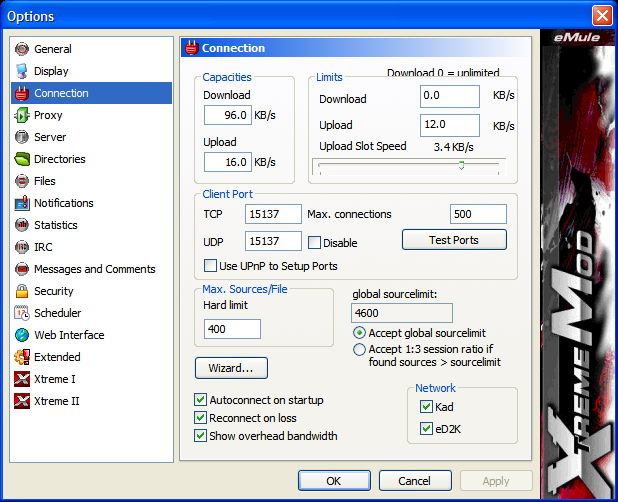Image resolution: width=618 pixels, height=502 pixels.
Task: Uncheck the eD2K network checkbox
Action: click(x=426, y=428)
